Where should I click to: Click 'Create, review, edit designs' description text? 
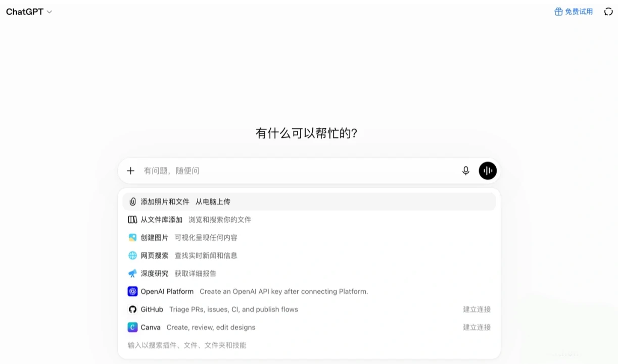click(211, 327)
